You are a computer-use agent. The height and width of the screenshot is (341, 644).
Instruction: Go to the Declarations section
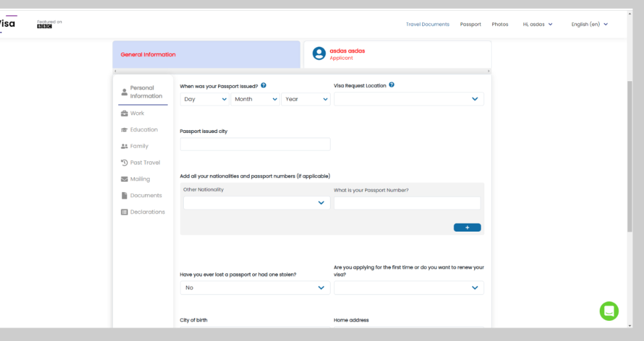point(142,212)
